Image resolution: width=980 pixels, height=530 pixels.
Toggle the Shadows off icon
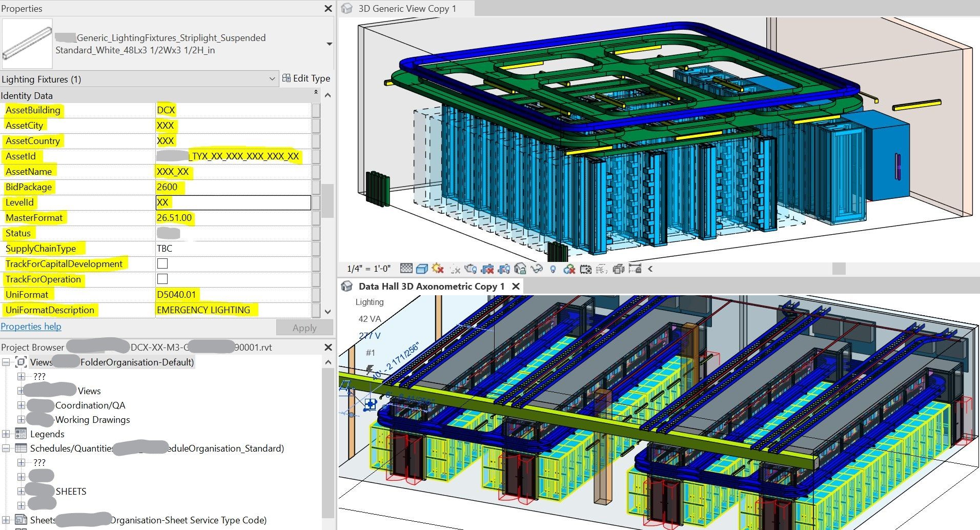[x=455, y=268]
